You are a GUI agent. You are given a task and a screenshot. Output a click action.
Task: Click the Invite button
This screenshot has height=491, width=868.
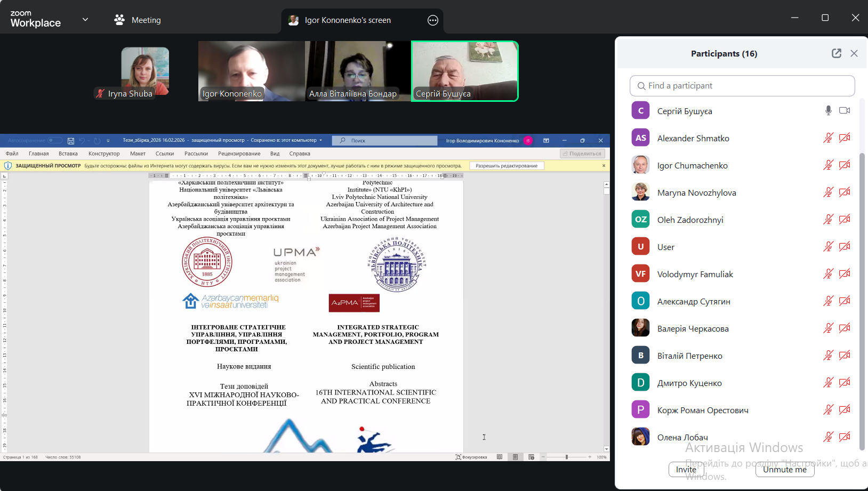tap(686, 469)
